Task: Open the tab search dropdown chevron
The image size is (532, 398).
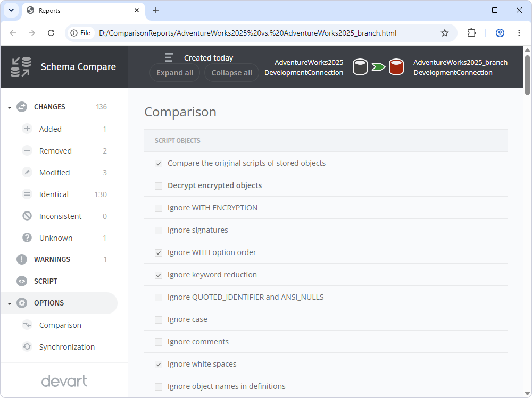Action: point(11,10)
